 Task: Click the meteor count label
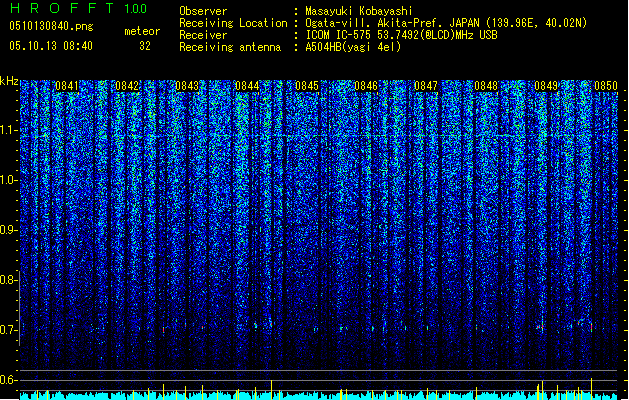(142, 31)
